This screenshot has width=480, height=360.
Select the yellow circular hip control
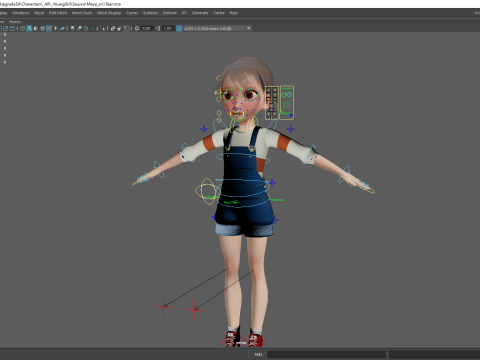208,191
